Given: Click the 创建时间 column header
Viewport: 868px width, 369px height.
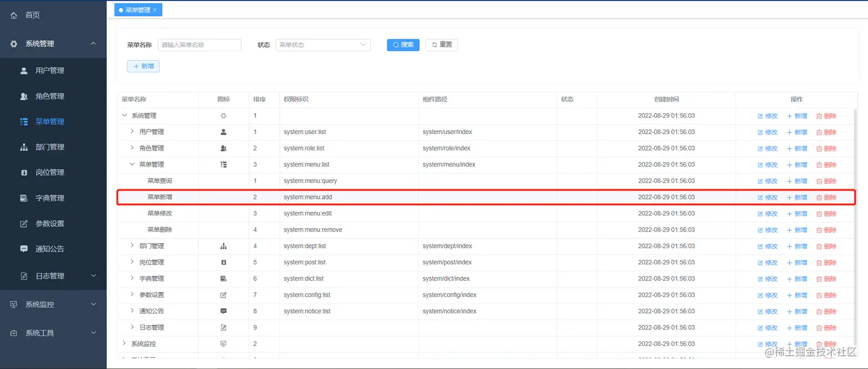Looking at the screenshot, I should pos(666,99).
